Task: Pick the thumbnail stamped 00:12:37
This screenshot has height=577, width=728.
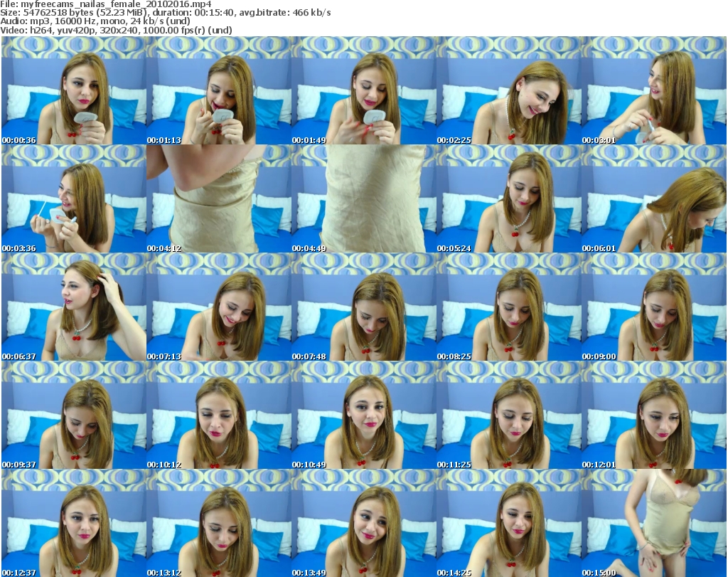Action: (x=74, y=523)
